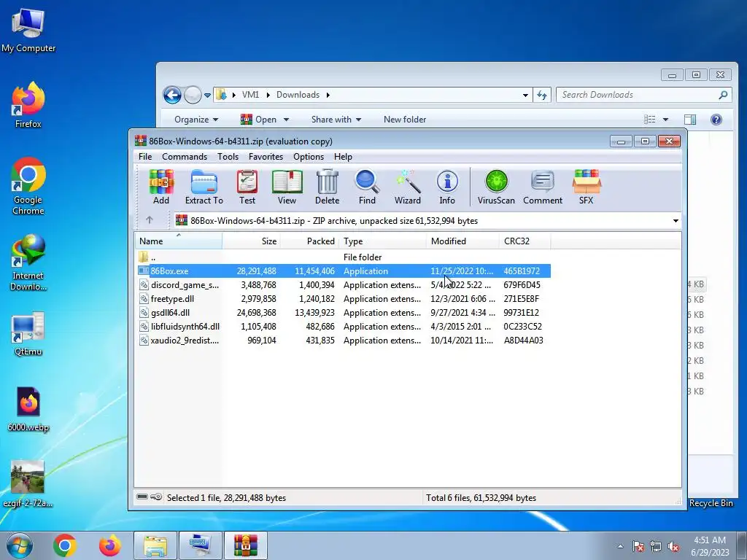Run the Test archive tool
747x560 pixels.
click(x=247, y=187)
